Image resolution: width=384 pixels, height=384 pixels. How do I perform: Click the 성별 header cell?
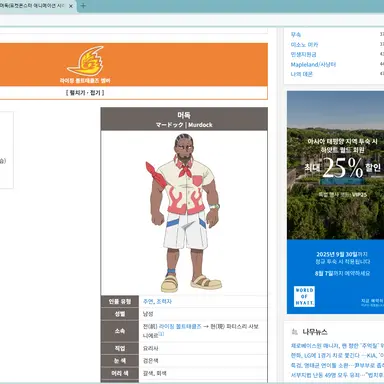pyautogui.click(x=120, y=314)
